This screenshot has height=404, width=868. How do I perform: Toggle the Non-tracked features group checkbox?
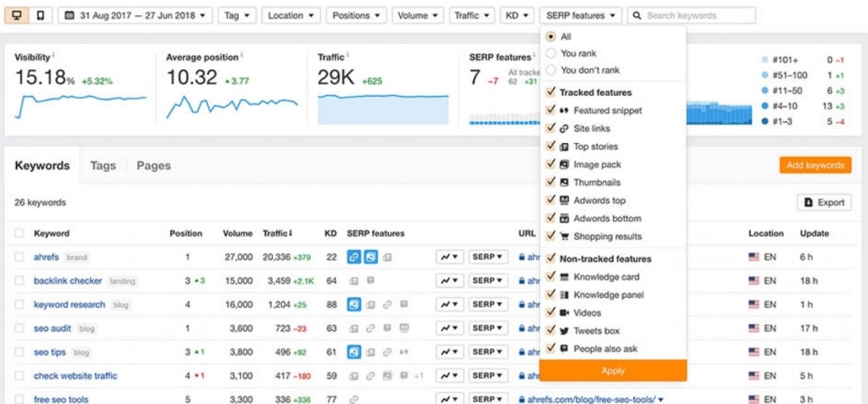(x=550, y=257)
